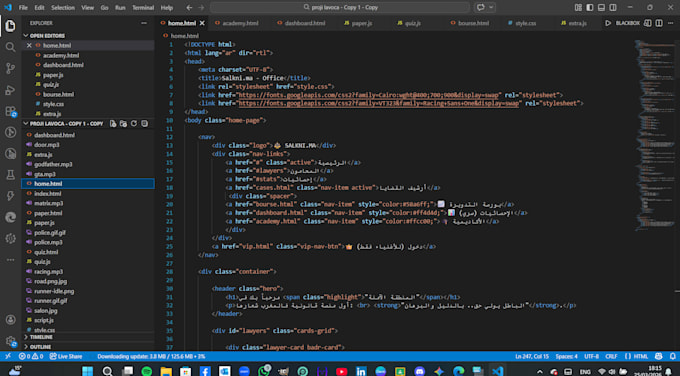
Task: Open the Cairo Google Fonts URL link
Action: tap(369, 95)
